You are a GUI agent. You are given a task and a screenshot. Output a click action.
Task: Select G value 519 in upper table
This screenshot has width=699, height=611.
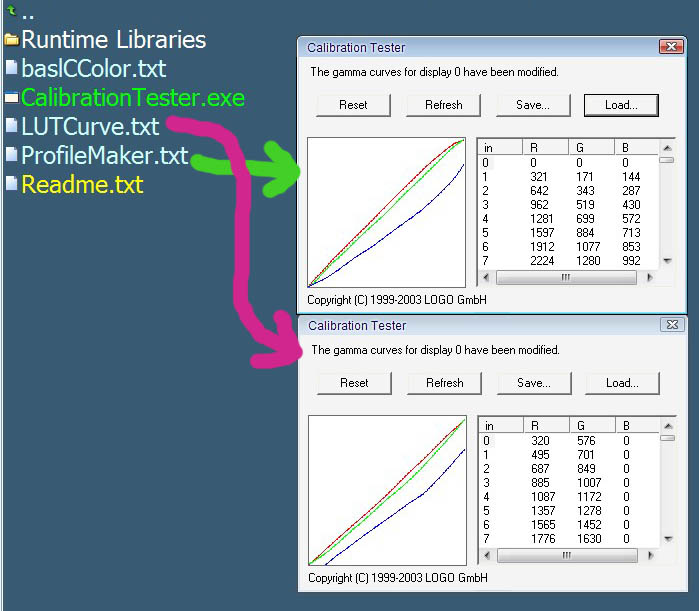pos(585,205)
